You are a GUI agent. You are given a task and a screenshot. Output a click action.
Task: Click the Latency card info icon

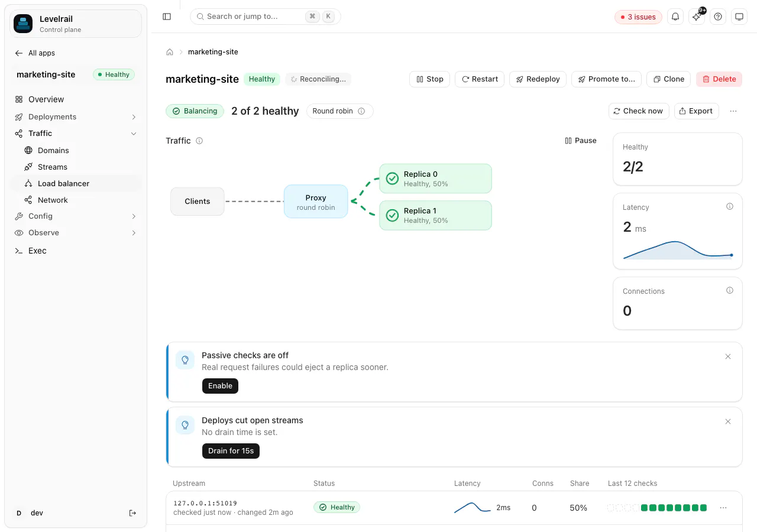click(x=730, y=206)
